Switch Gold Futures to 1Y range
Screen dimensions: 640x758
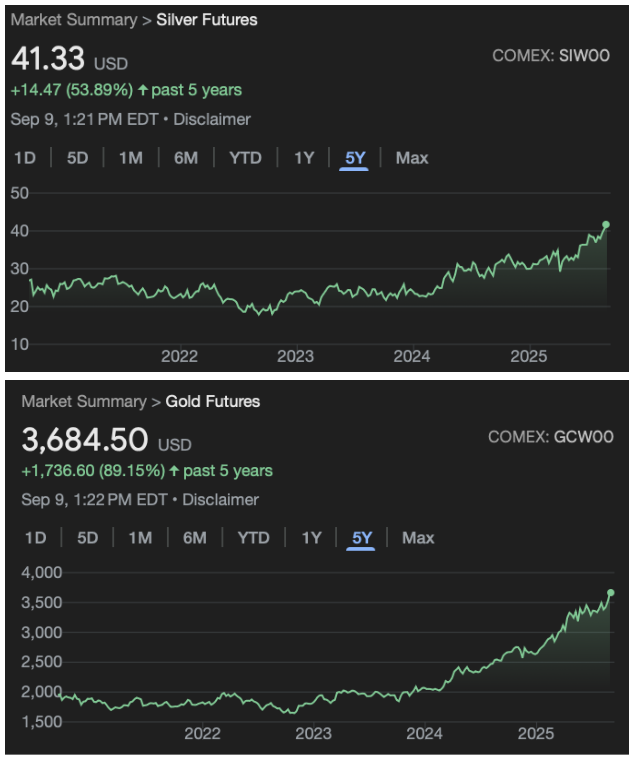click(311, 538)
